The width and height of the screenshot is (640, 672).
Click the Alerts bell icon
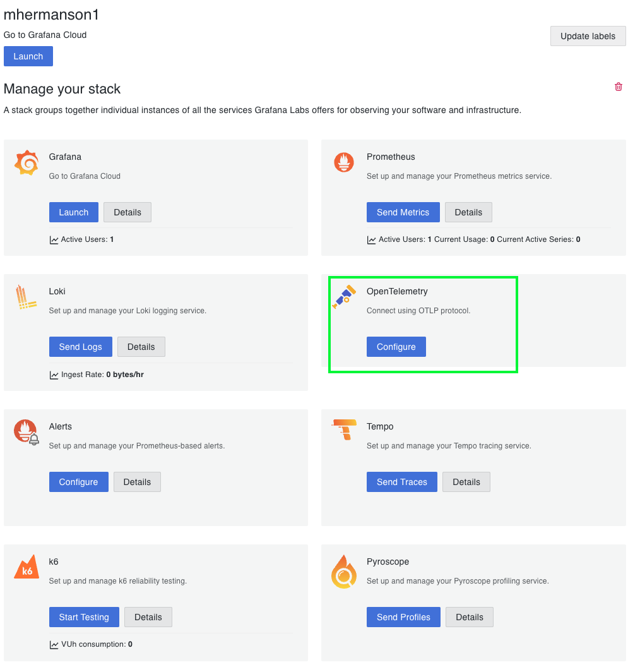[x=26, y=432]
